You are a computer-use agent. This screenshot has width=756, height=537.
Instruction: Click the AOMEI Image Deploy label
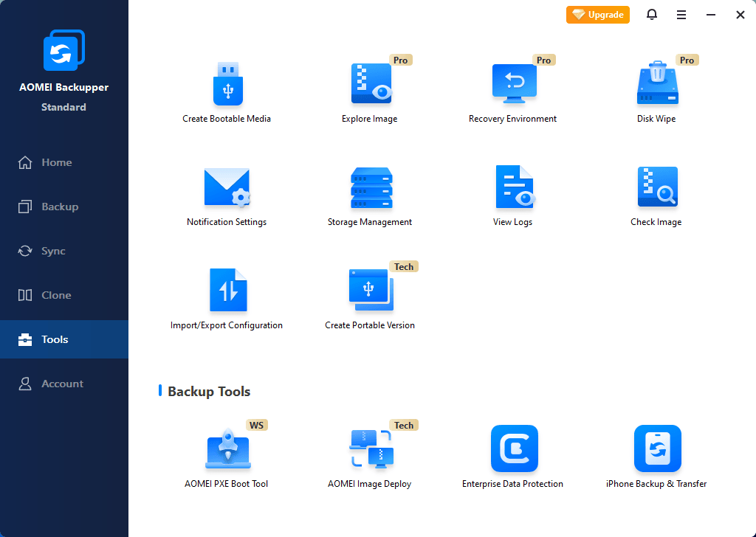[x=370, y=484]
